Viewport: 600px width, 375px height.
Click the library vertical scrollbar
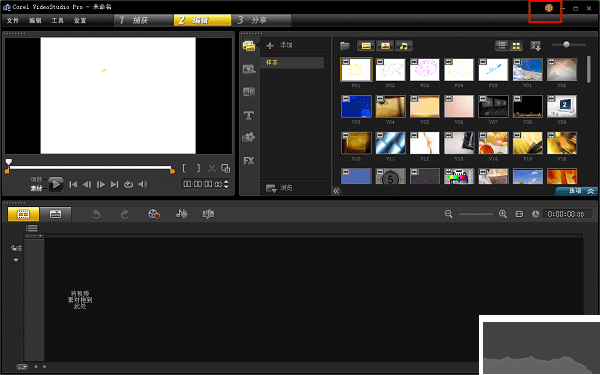(x=589, y=69)
